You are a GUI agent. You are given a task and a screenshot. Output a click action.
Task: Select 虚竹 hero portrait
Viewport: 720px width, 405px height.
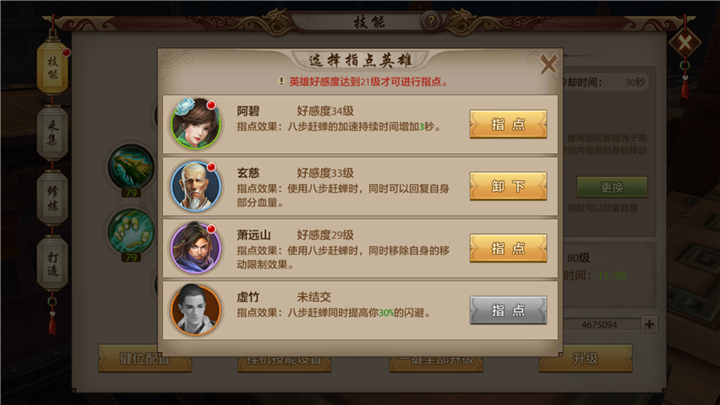pos(196,310)
